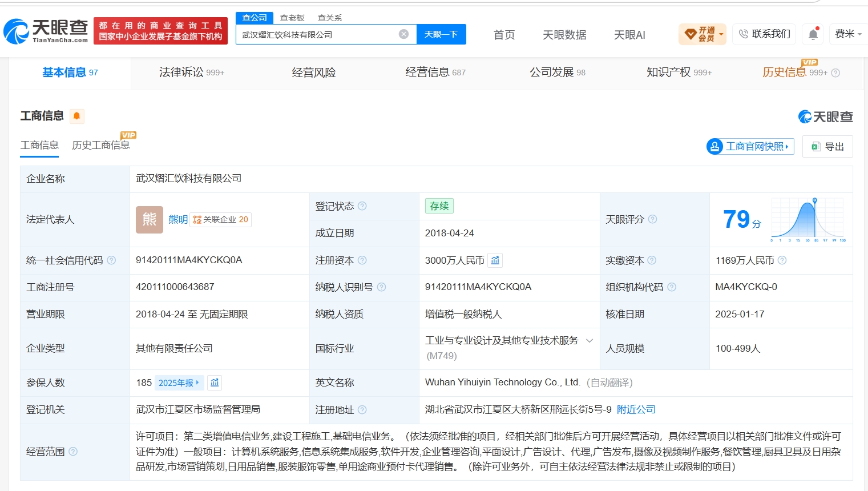The width and height of the screenshot is (868, 491).
Task: Click the 纳税人资质 value 增值税一般纳税人
Action: 463,314
